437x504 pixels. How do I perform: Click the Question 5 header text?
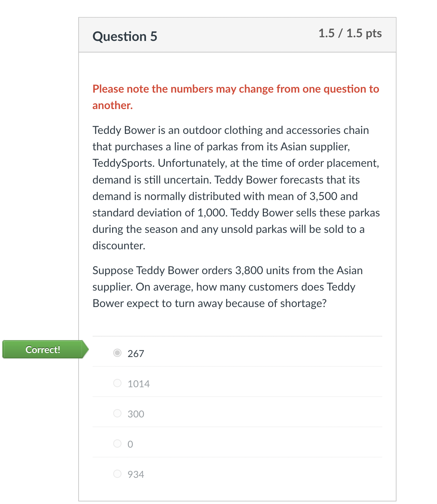pyautogui.click(x=125, y=36)
